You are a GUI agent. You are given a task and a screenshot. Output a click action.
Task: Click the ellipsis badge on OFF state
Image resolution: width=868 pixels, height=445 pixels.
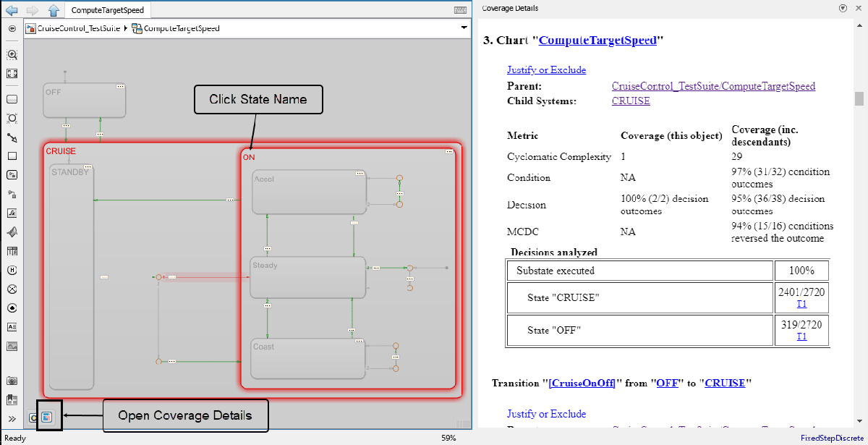pos(120,86)
